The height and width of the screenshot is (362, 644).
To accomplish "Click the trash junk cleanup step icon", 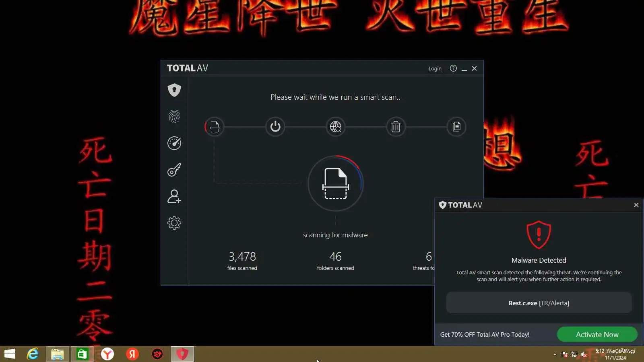I will tap(396, 127).
